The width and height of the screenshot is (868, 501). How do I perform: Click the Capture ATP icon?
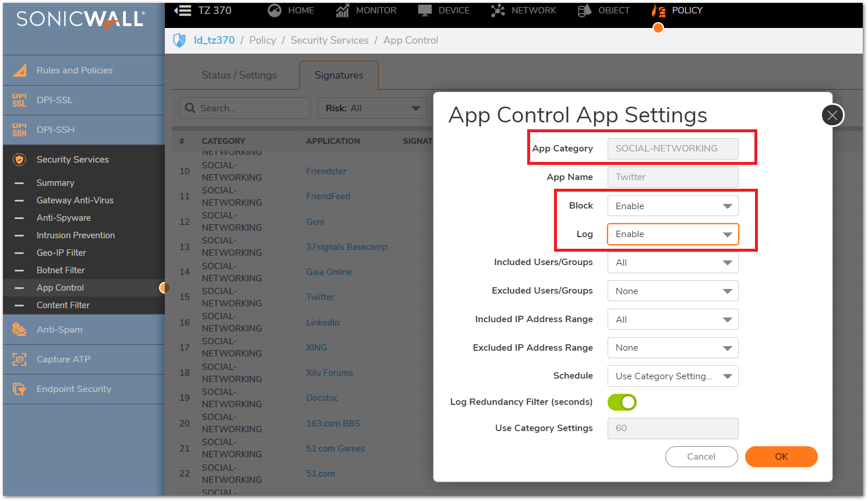(x=19, y=359)
